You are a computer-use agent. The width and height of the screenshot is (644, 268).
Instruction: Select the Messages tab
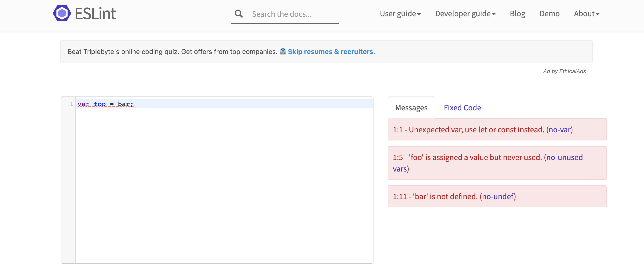click(411, 108)
